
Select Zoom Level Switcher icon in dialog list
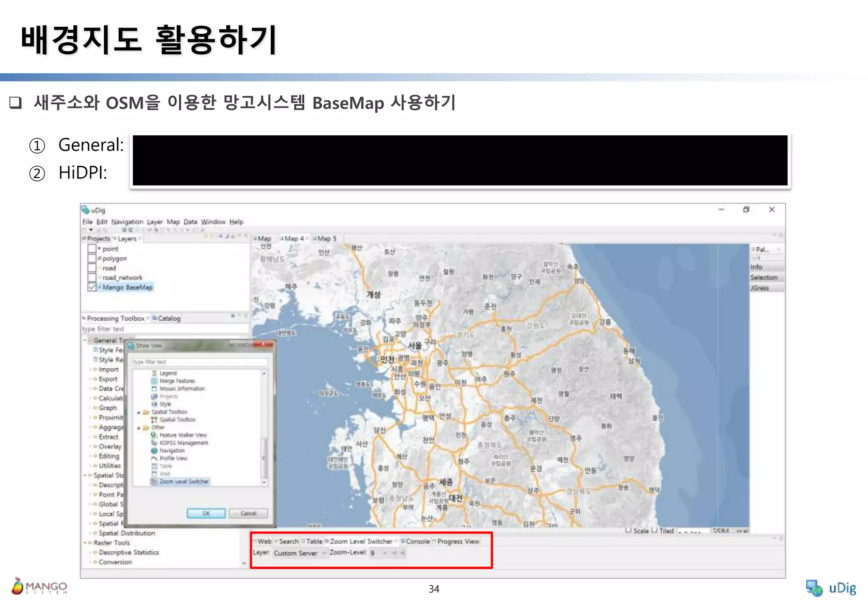154,481
